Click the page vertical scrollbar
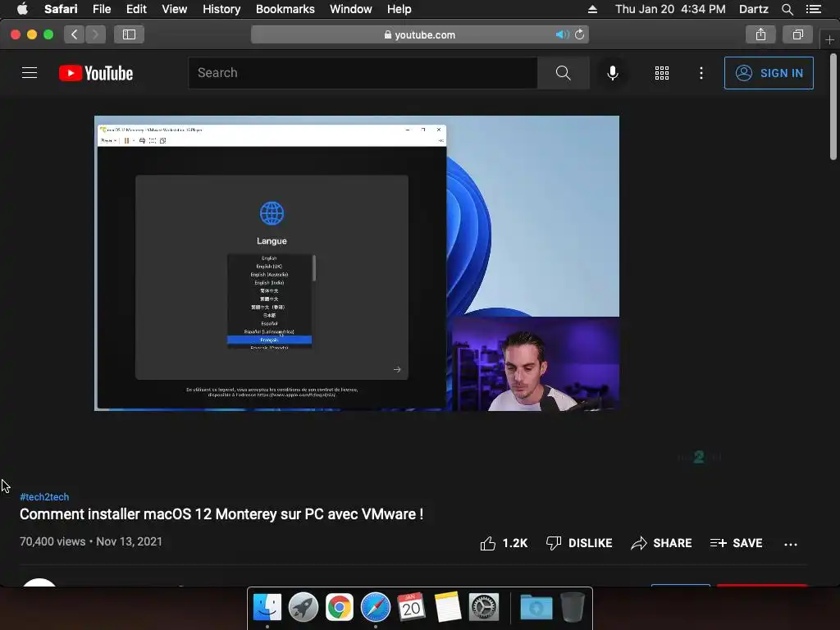 pos(833,106)
